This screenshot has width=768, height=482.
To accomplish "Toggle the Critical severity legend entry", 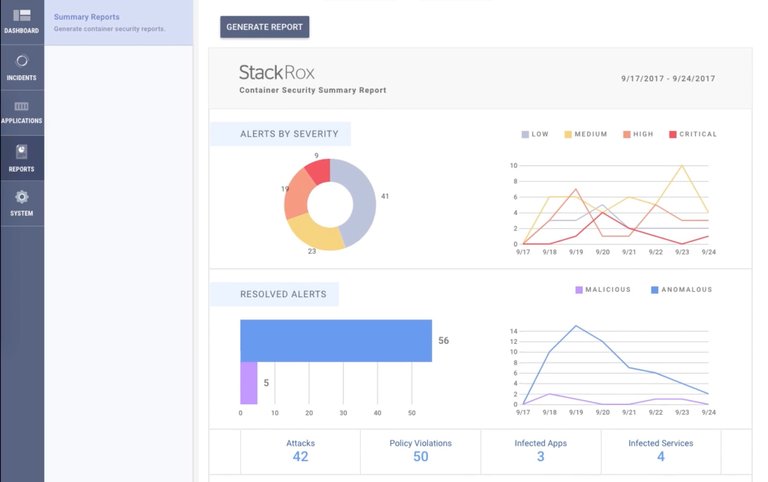I will point(693,134).
